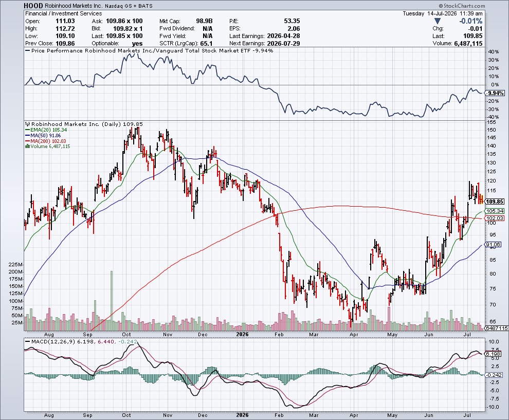Click the blue 91.06 MA(50) axis label
Image resolution: width=509 pixels, height=420 pixels.
(x=494, y=244)
